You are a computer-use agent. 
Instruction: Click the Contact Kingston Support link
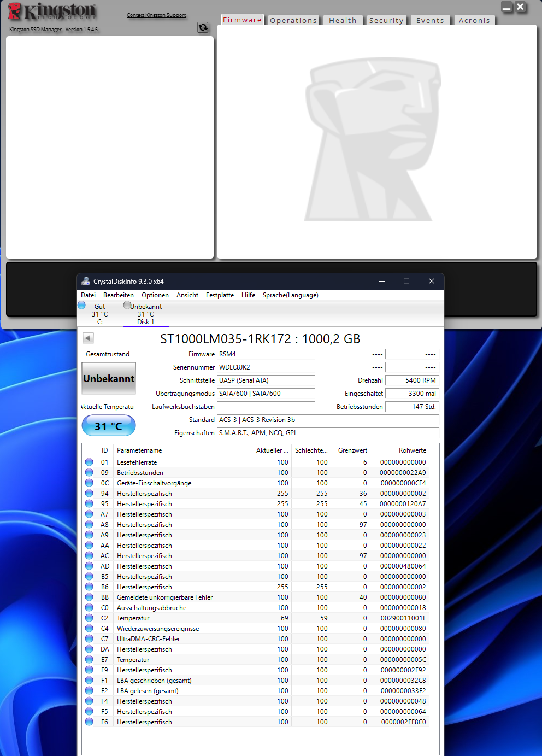pyautogui.click(x=156, y=15)
